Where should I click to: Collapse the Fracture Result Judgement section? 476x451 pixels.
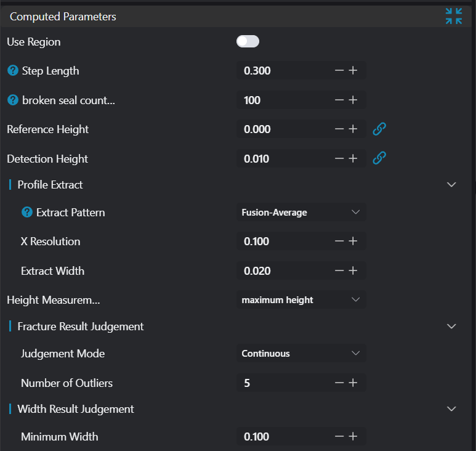pyautogui.click(x=451, y=327)
